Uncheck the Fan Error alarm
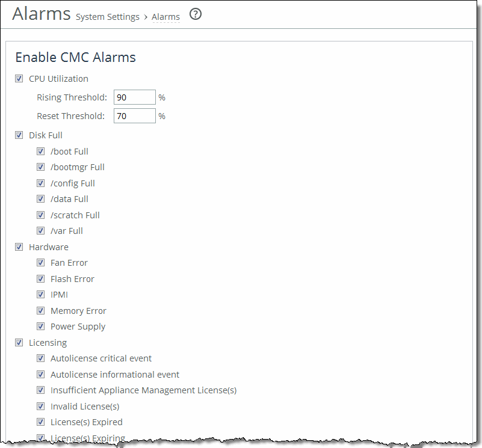This screenshot has width=482, height=448. pos(40,262)
